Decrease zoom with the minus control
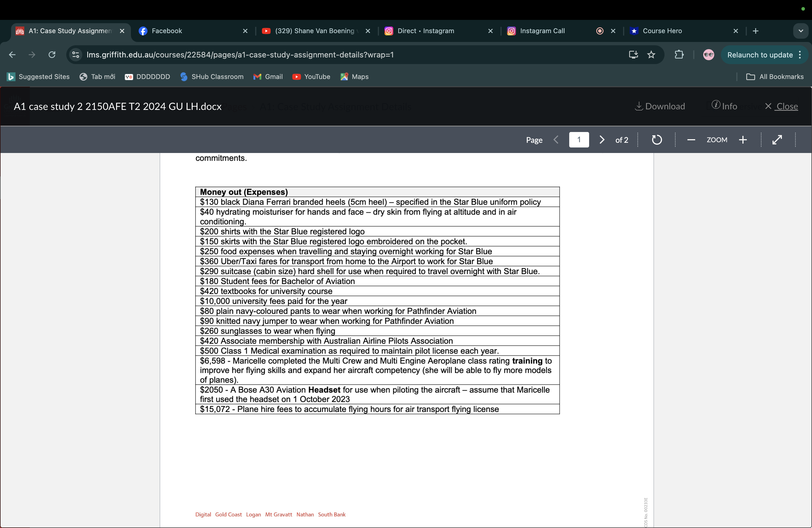This screenshot has width=812, height=528. (691, 139)
